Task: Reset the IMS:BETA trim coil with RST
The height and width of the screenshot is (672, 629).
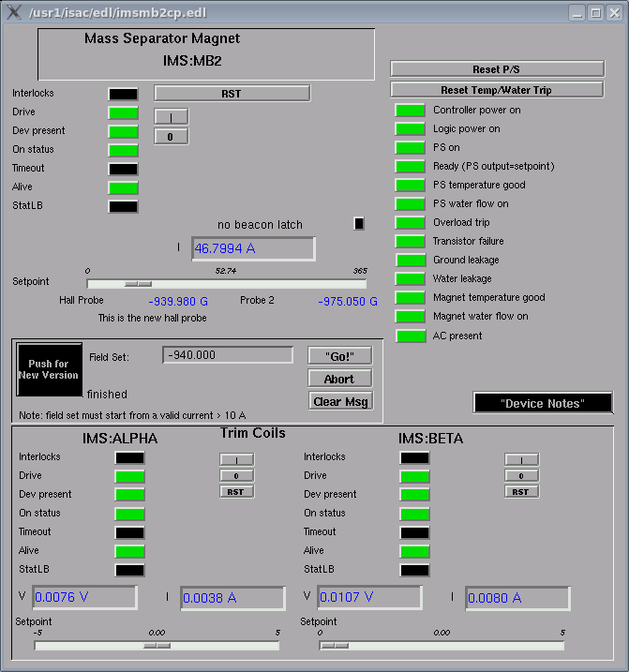Action: pyautogui.click(x=521, y=492)
